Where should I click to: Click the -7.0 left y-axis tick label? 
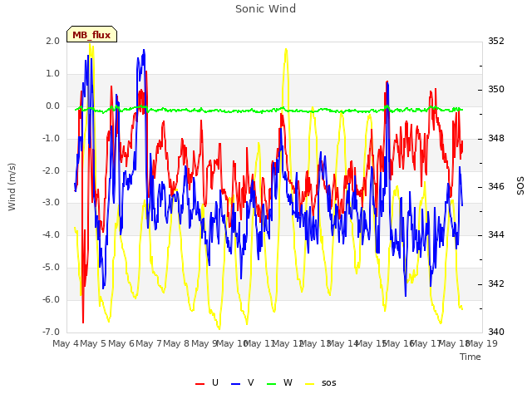51,332
